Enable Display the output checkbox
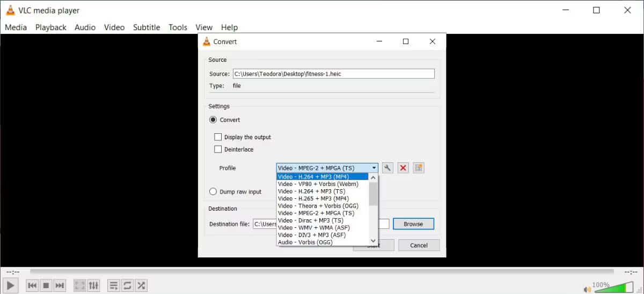The image size is (644, 294). (x=218, y=137)
